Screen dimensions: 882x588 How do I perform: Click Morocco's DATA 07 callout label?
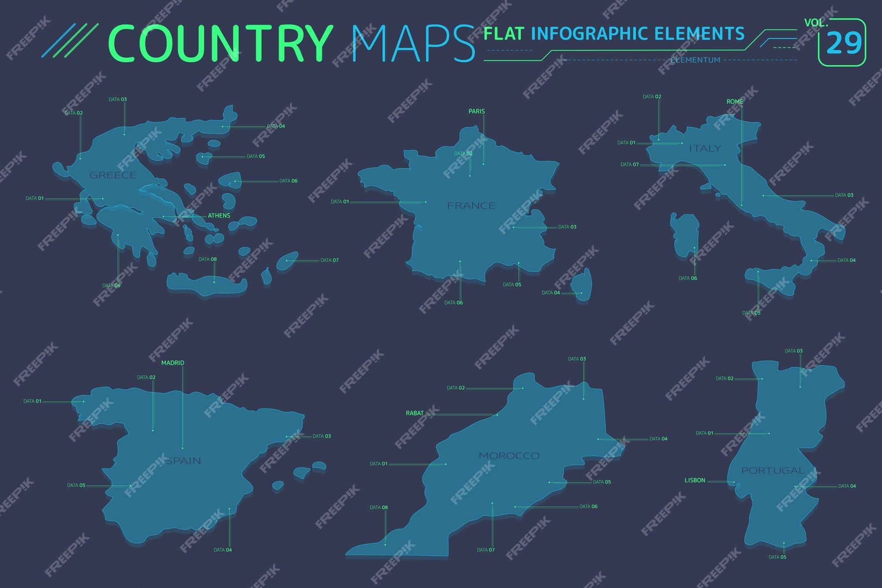[x=486, y=550]
